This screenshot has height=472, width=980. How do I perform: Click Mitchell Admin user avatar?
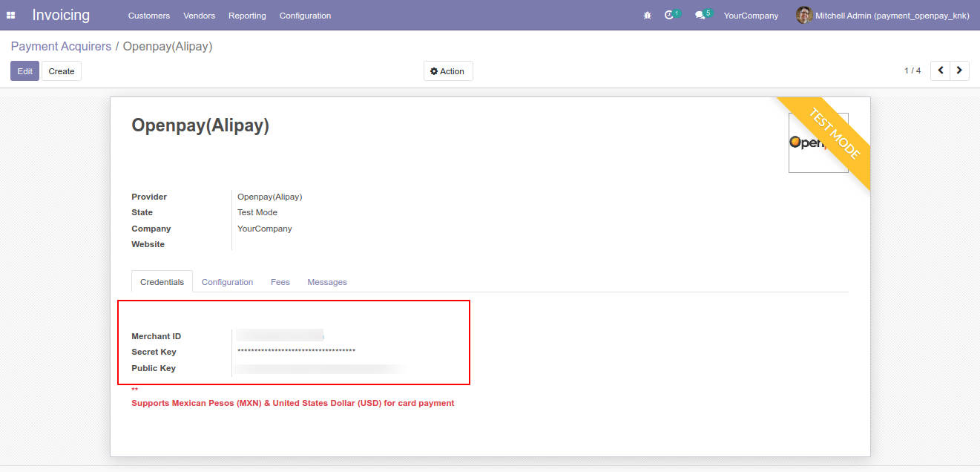pos(804,15)
